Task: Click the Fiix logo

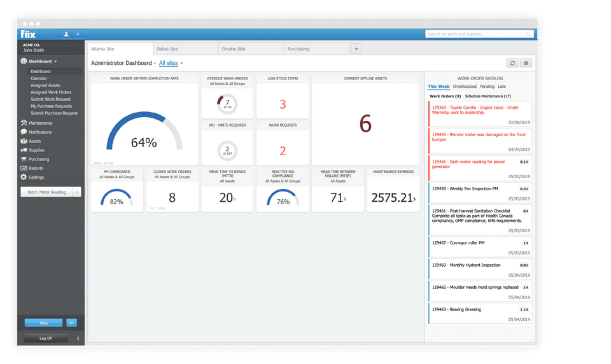Action: [x=28, y=34]
